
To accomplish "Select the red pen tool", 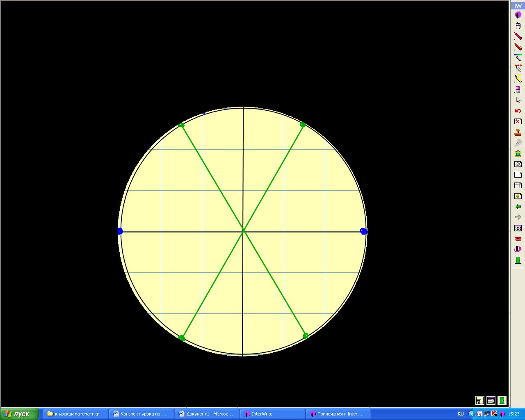I will [x=518, y=47].
